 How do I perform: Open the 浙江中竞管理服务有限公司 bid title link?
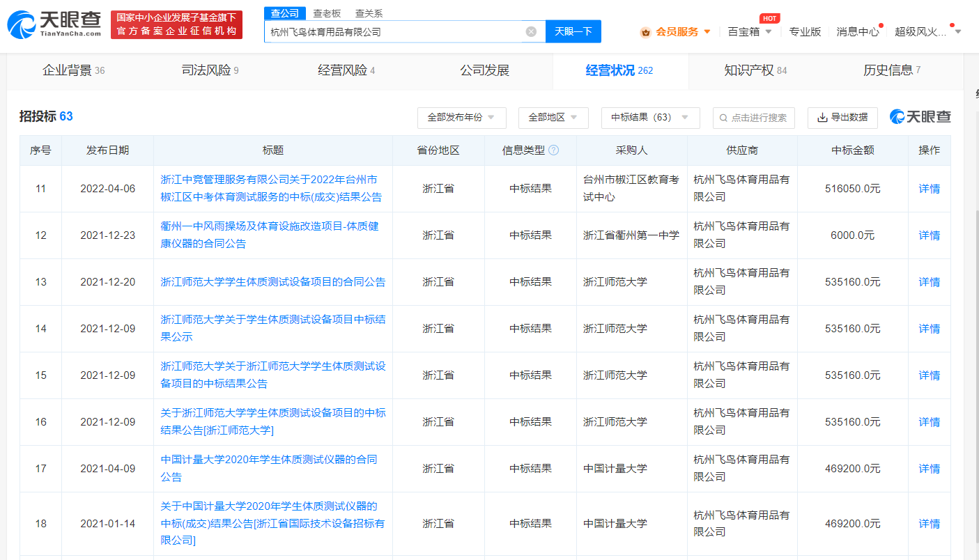(x=271, y=188)
